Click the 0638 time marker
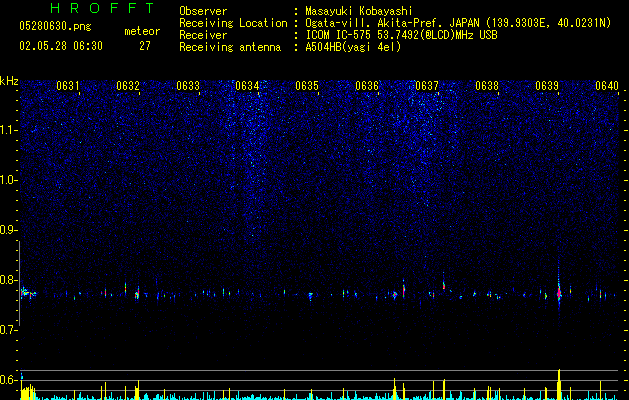The image size is (629, 400). [487, 86]
